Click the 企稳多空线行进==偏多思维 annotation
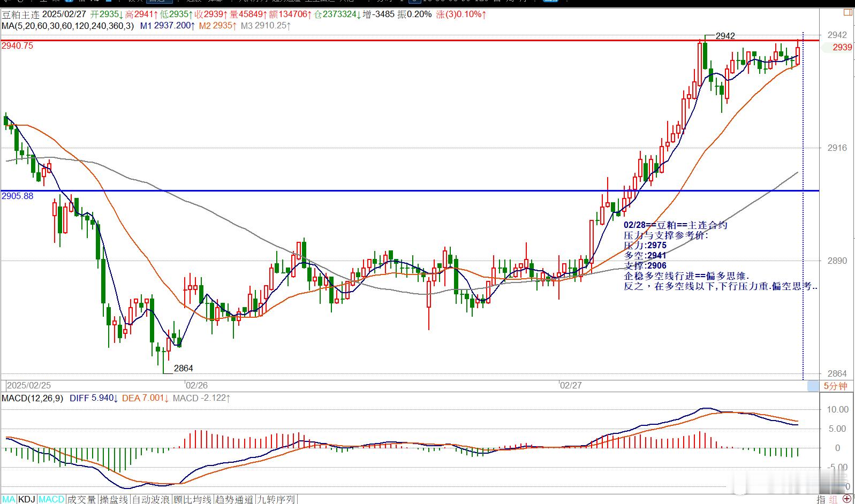Image resolution: width=855 pixels, height=504 pixels. [x=687, y=276]
